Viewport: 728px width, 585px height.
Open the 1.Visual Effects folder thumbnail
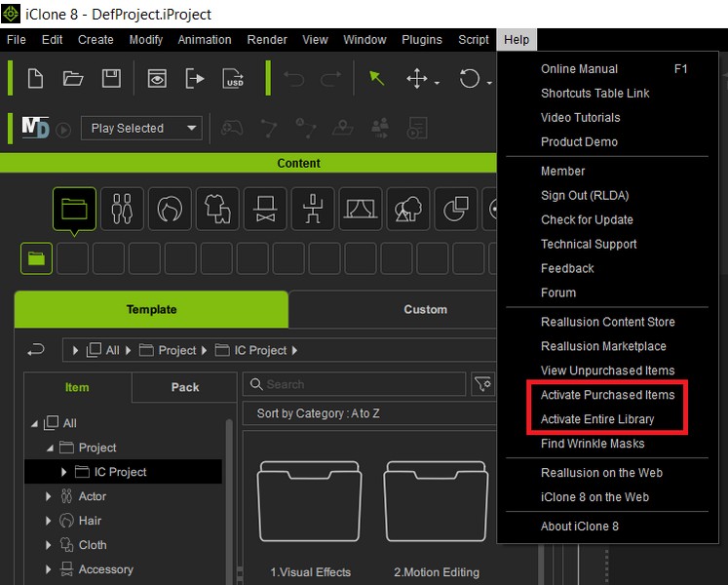[310, 501]
